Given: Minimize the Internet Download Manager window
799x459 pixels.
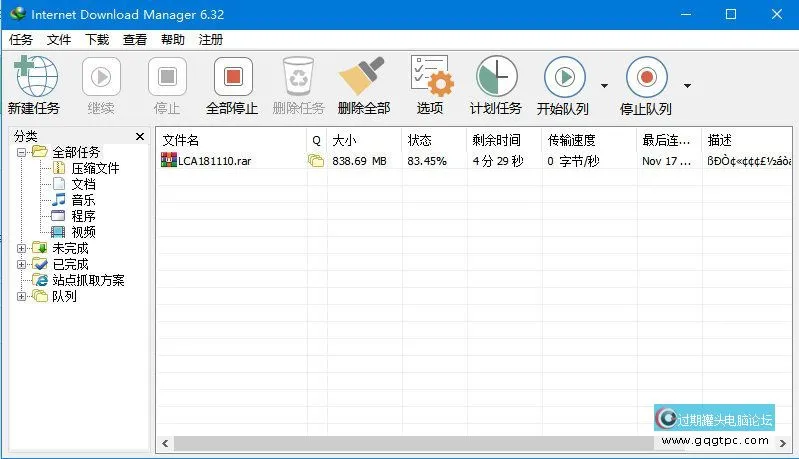Looking at the screenshot, I should (686, 14).
